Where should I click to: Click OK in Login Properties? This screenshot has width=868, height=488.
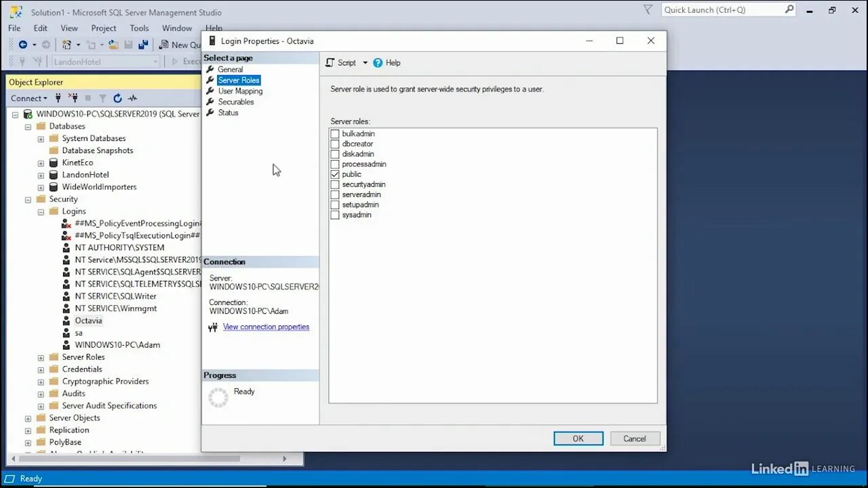coord(578,439)
